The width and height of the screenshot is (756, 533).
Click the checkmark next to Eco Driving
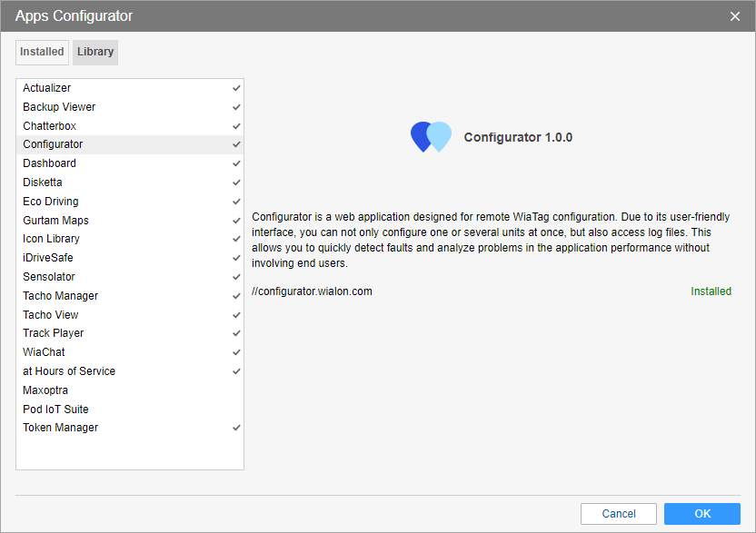pyautogui.click(x=236, y=202)
